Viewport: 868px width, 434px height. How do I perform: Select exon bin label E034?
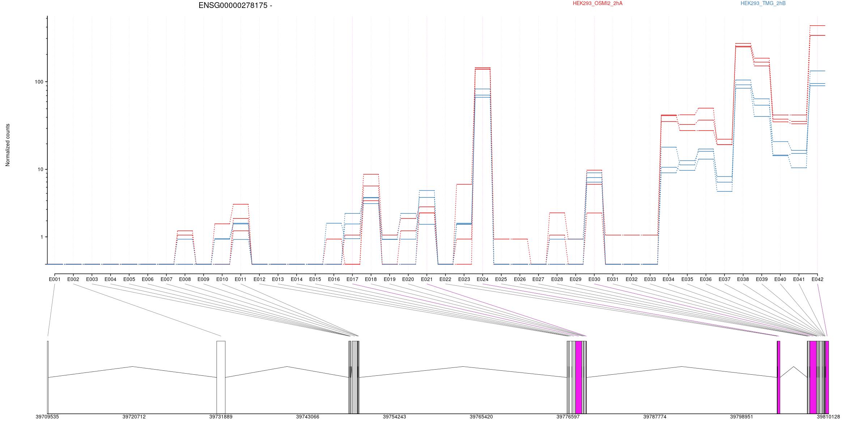point(668,279)
